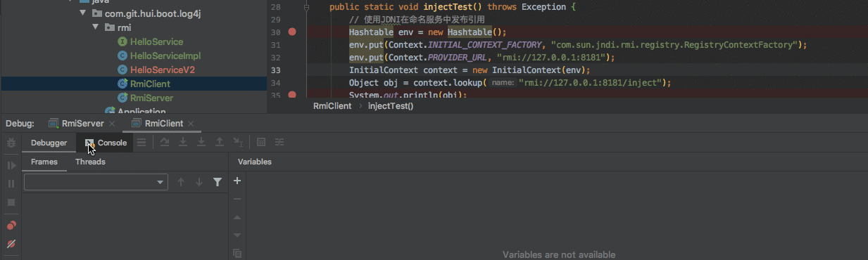The height and width of the screenshot is (260, 868).
Task: Toggle the Mute Breakpoints icon
Action: click(x=11, y=244)
